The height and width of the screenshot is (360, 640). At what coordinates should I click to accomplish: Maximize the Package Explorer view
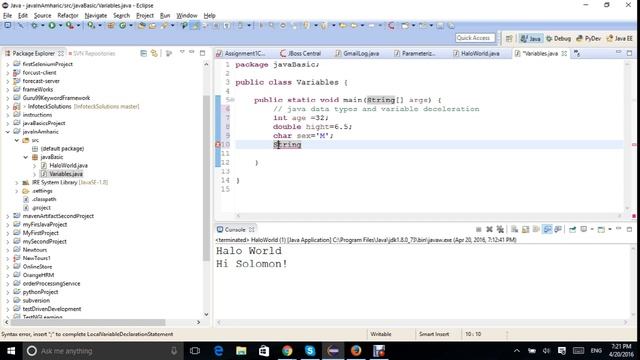point(202,53)
